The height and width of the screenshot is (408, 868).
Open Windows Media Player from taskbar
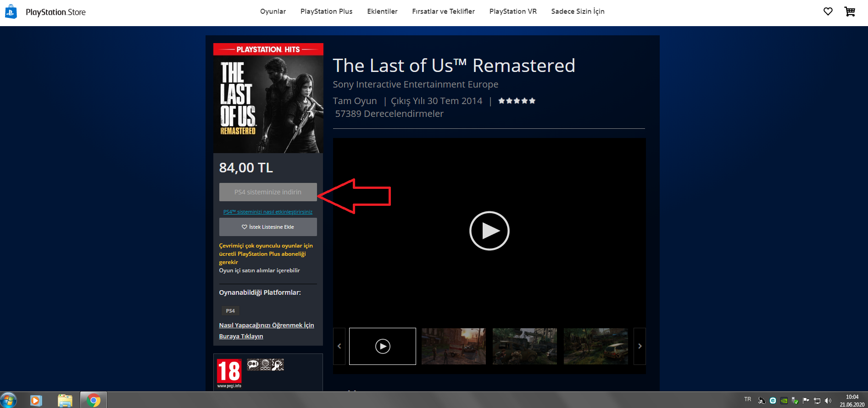point(36,400)
